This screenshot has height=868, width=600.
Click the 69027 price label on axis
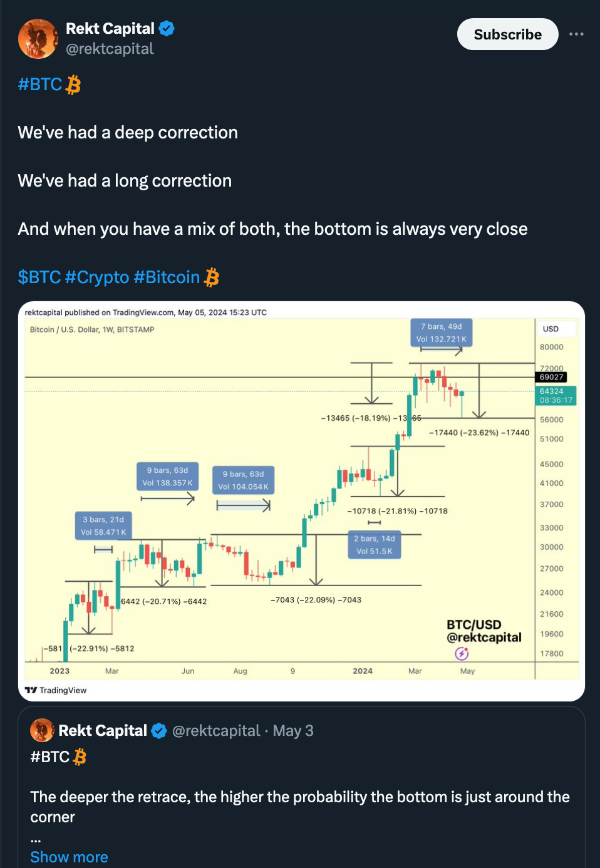click(551, 377)
